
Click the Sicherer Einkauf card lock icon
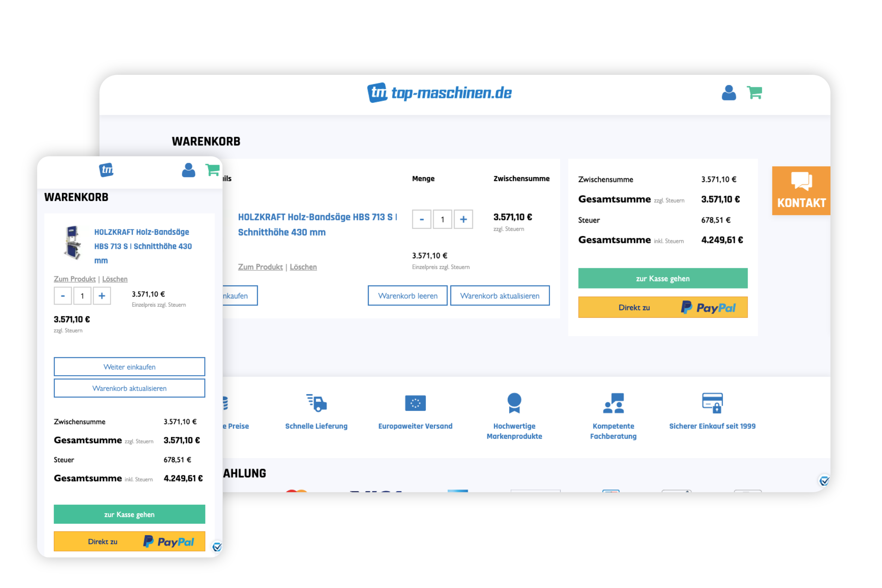(712, 403)
